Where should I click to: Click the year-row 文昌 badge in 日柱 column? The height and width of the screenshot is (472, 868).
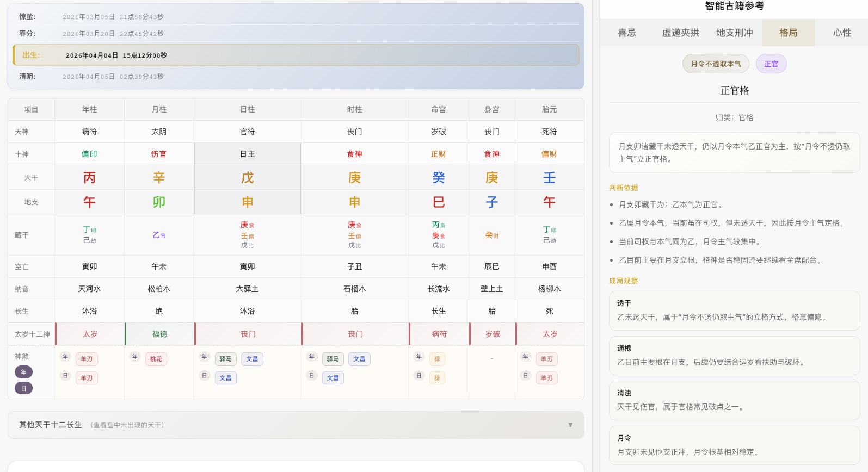tap(252, 359)
